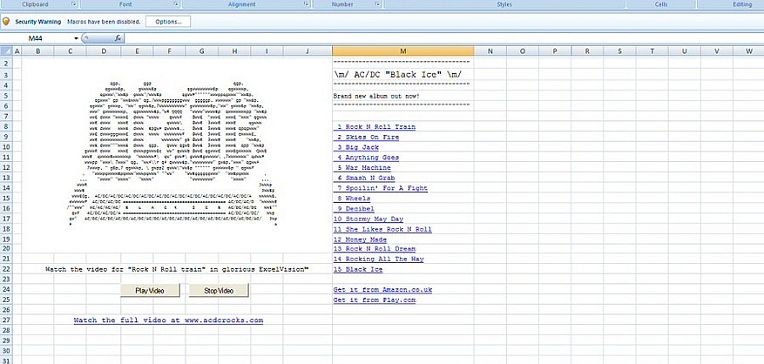The width and height of the screenshot is (764, 364).
Task: Select column V header
Action: click(717, 51)
